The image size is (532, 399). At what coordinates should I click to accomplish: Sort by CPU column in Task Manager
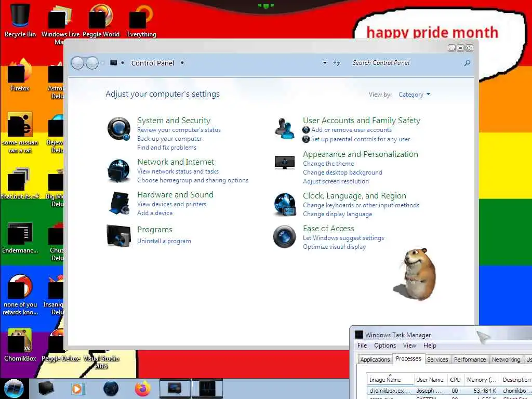(x=455, y=380)
